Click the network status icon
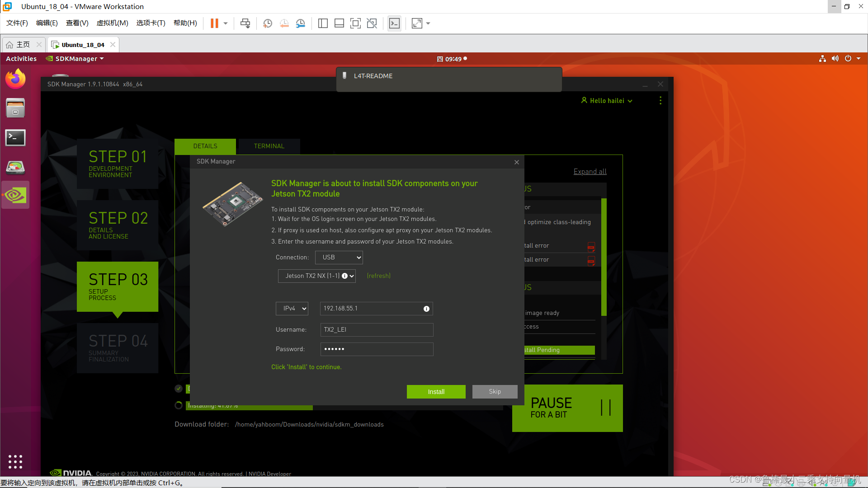The image size is (868, 488). (822, 59)
